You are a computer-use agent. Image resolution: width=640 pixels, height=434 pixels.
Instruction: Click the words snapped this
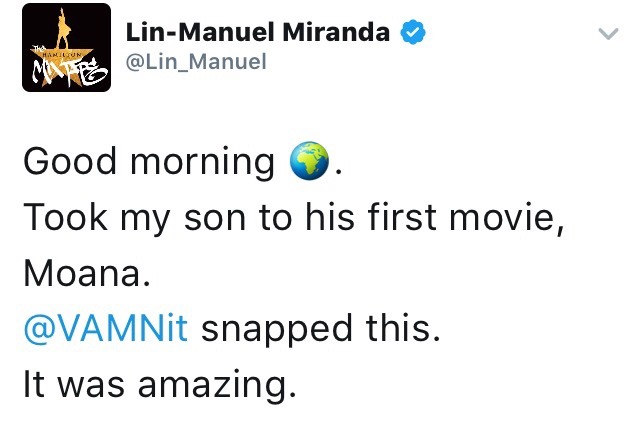pos(321,329)
